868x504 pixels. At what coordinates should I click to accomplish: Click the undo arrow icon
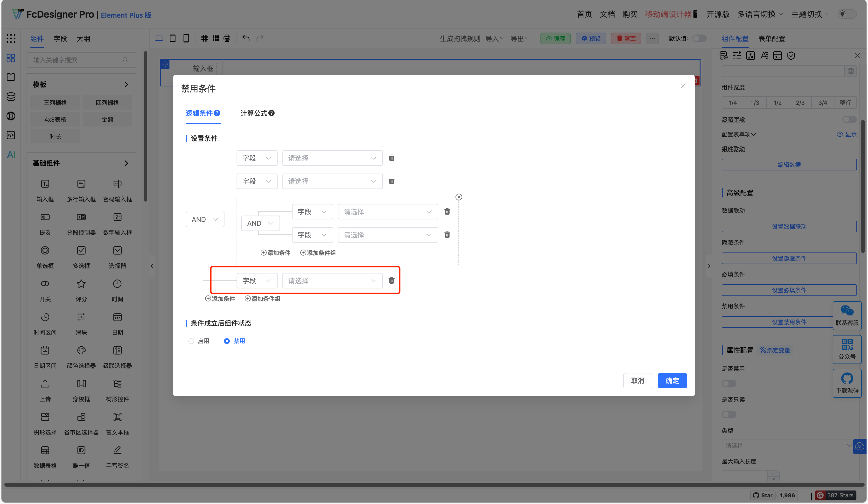[x=245, y=38]
